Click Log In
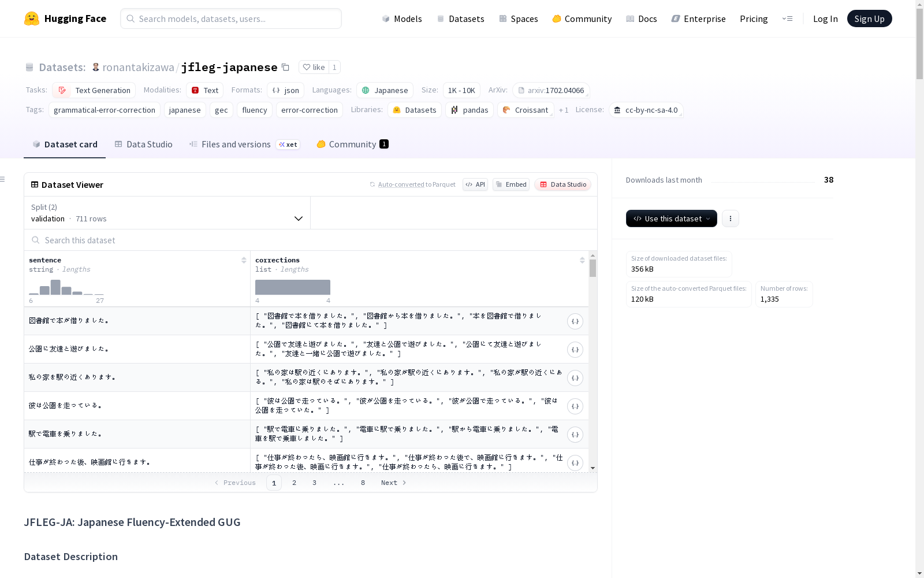This screenshot has height=578, width=924. (825, 18)
